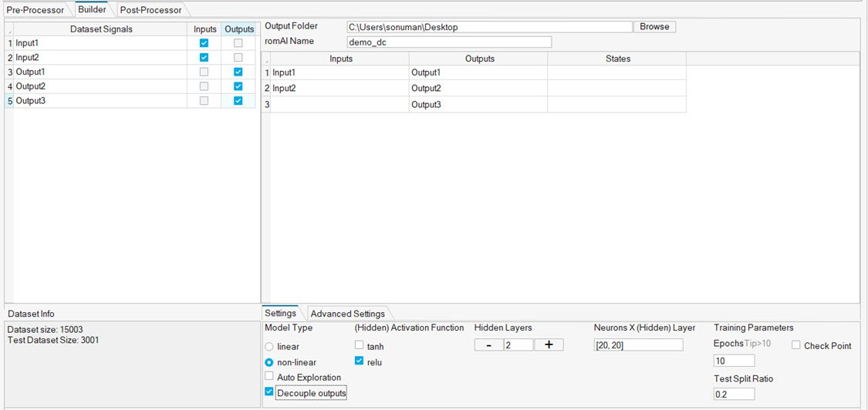Click the romAI Name text field

[x=449, y=42]
